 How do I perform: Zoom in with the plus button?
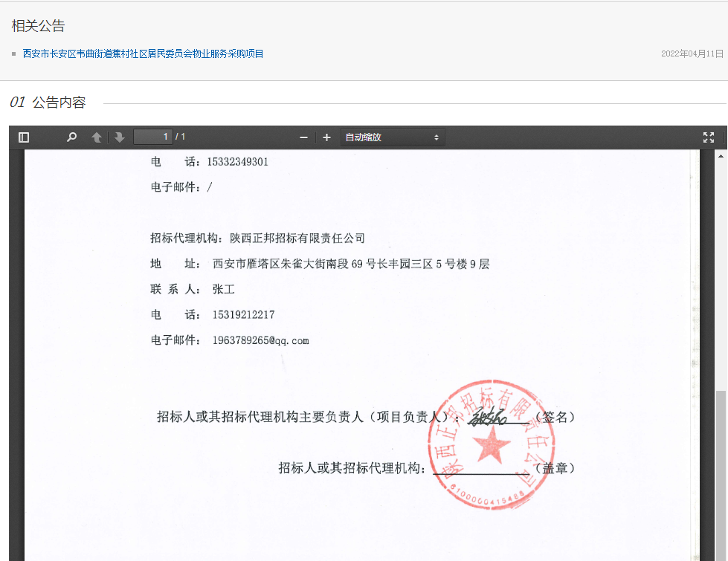coord(326,137)
